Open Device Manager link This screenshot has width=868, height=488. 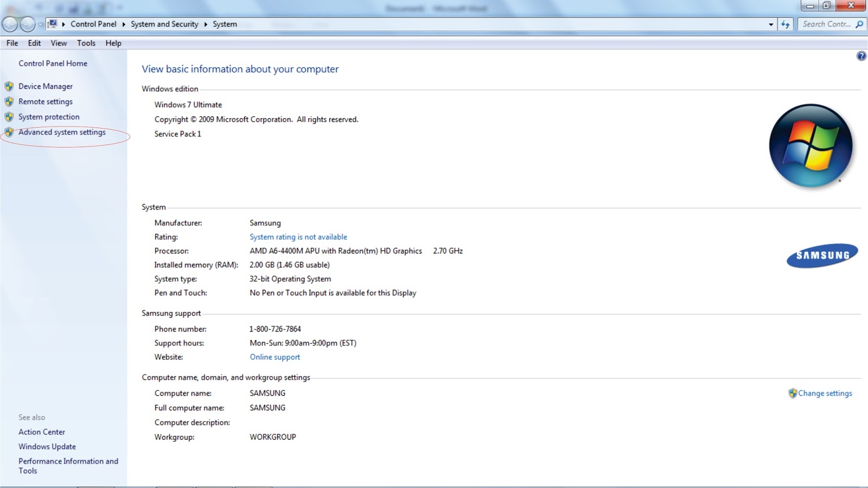(46, 86)
